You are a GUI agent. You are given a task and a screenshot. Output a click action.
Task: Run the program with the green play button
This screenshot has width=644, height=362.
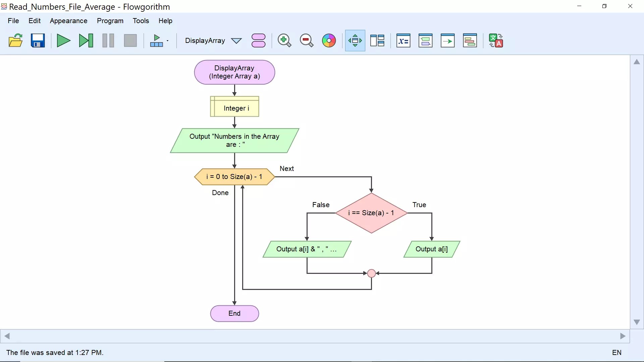[x=63, y=41]
